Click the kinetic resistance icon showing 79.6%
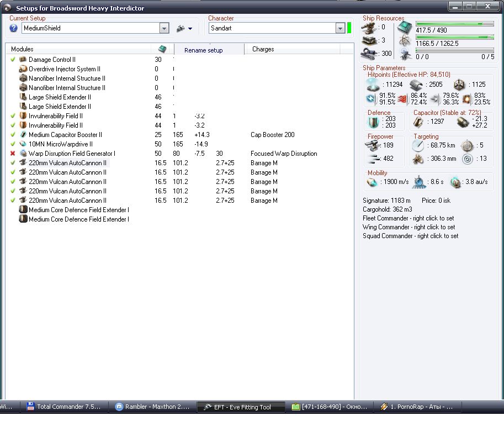 click(x=434, y=99)
